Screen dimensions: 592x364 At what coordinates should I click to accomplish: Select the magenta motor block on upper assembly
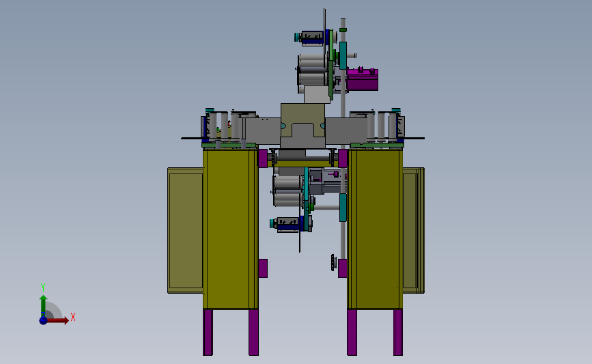363,79
